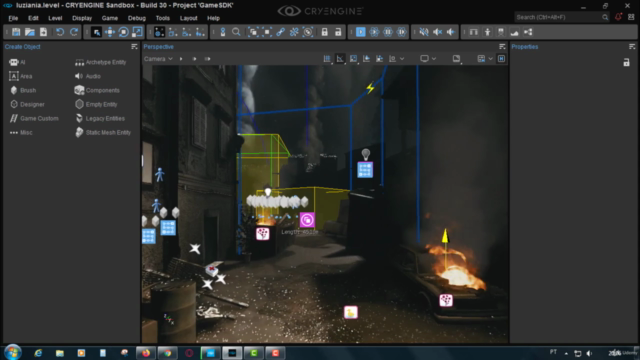Toggle helpers display H button

point(501,59)
